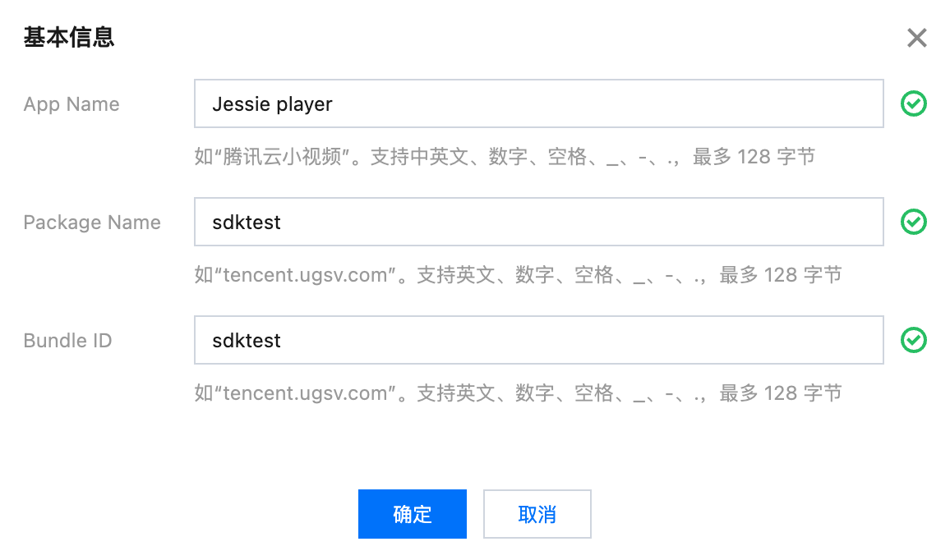Click the green validation icon beside Package Name
This screenshot has height=560, width=950.
click(x=913, y=222)
